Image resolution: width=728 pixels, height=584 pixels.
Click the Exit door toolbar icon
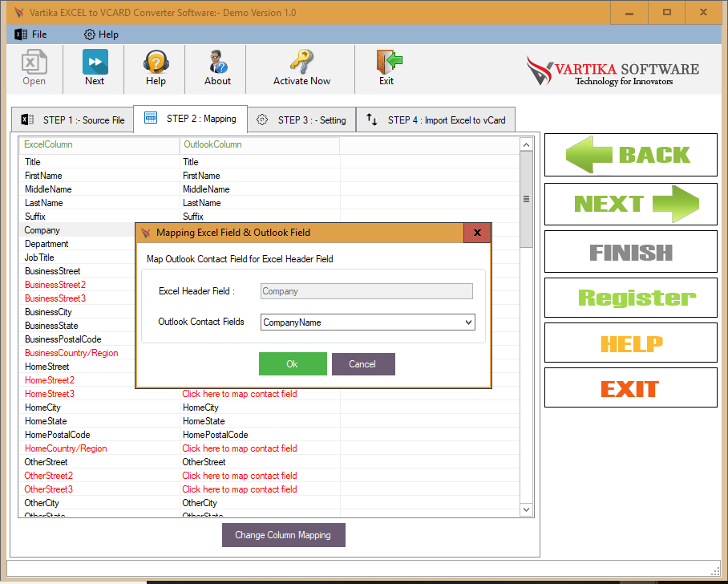pos(387,68)
